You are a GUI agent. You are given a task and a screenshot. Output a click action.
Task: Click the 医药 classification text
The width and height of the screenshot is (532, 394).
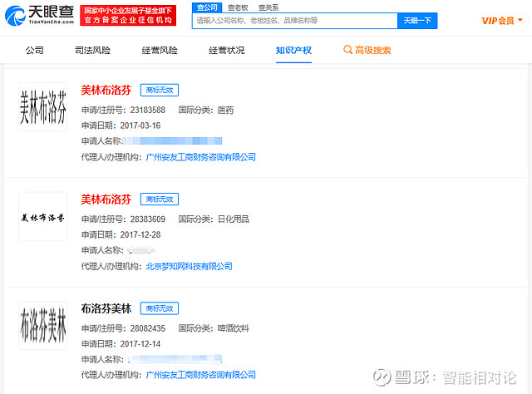pyautogui.click(x=225, y=110)
